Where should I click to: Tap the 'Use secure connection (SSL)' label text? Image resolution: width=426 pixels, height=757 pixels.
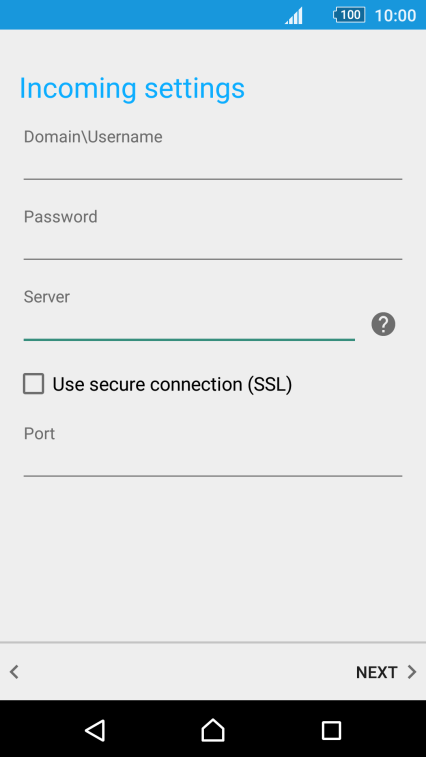[x=172, y=384]
